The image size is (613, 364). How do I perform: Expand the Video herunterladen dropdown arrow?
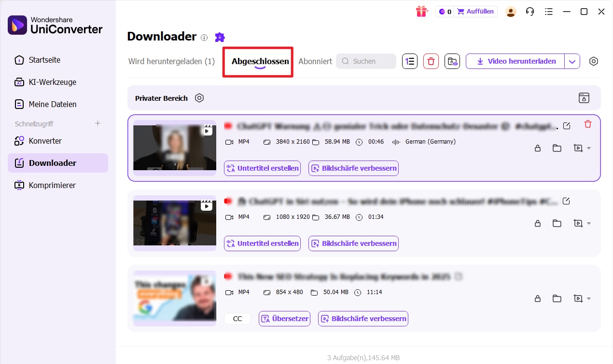(x=572, y=61)
